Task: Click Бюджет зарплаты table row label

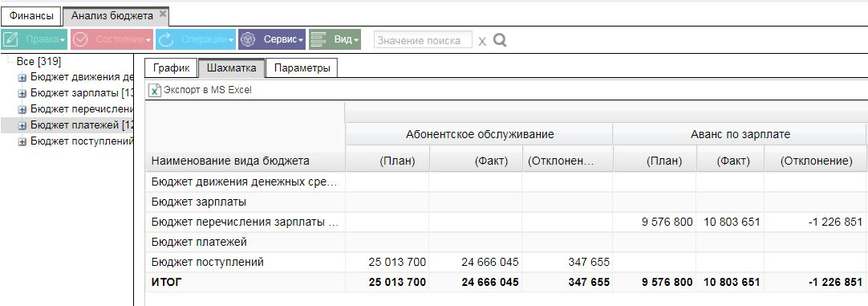Action: tap(199, 202)
